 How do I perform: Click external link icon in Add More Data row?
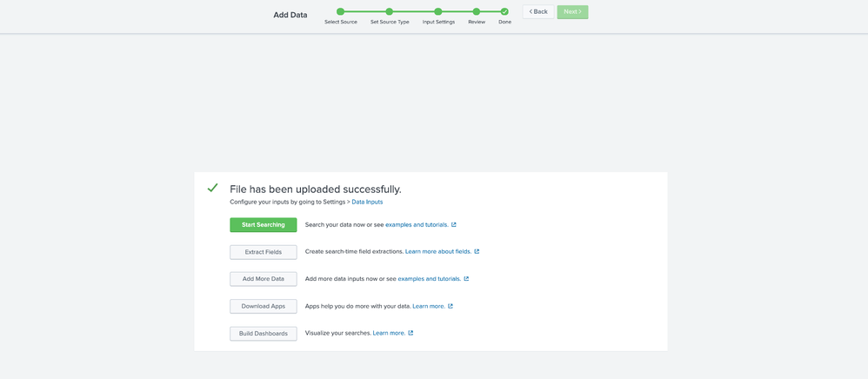[466, 279]
